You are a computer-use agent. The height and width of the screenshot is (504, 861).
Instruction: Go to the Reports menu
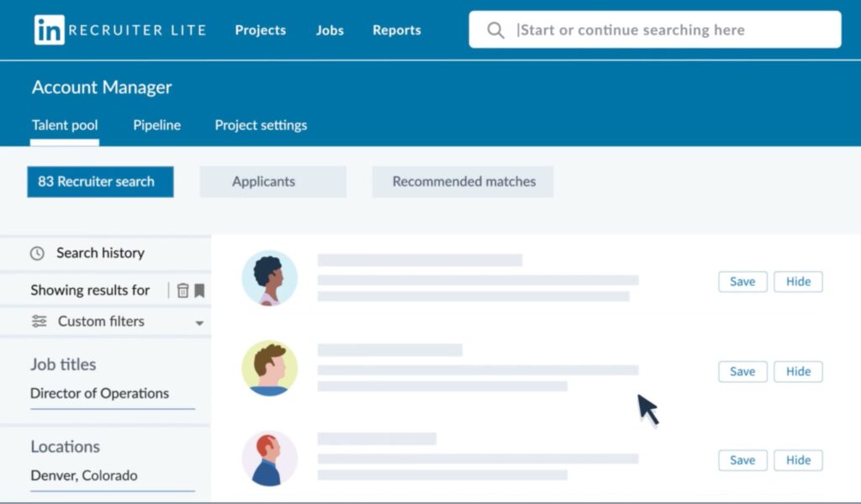[x=396, y=29]
